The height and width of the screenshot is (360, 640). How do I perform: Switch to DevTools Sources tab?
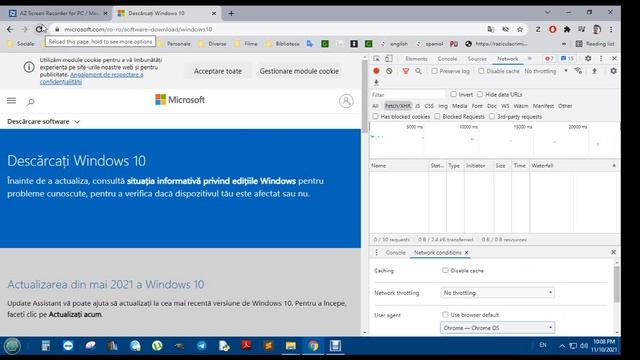coord(477,59)
